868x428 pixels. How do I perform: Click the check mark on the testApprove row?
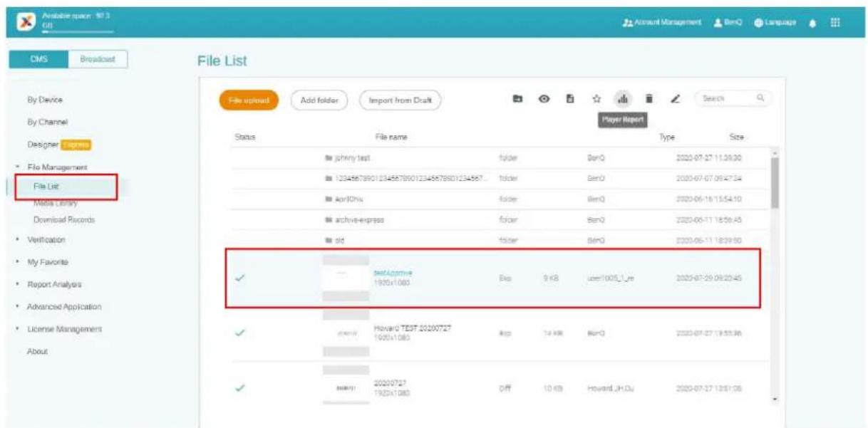[241, 278]
